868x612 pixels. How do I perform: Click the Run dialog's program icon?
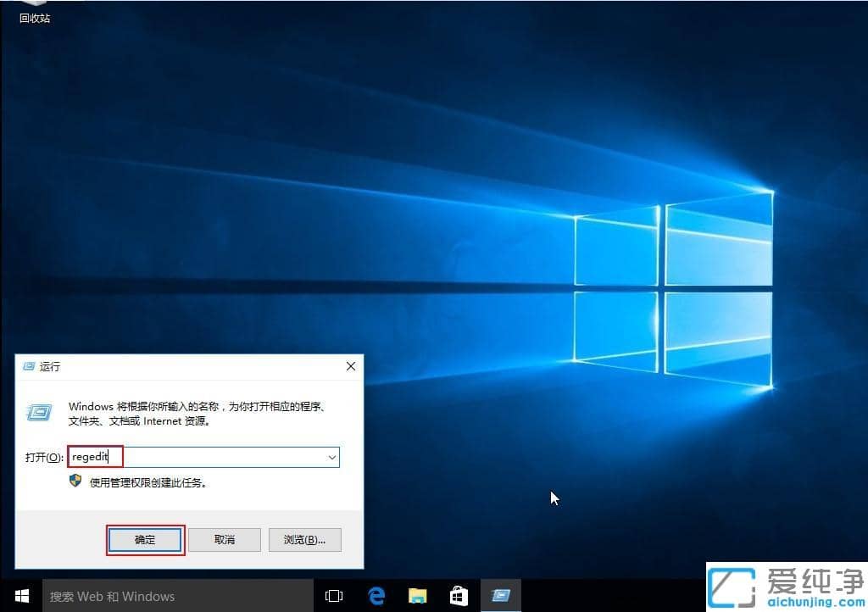[x=41, y=411]
